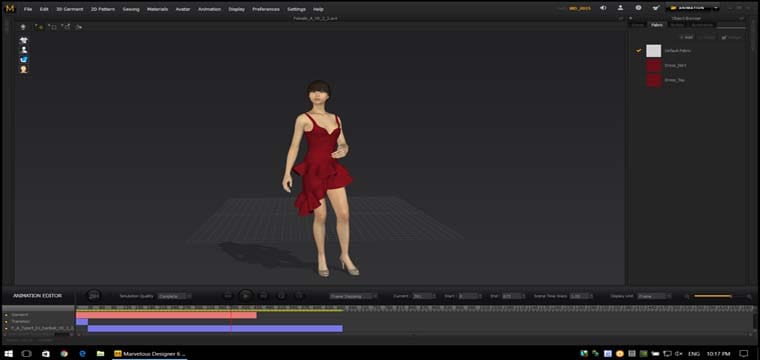Select the yellow select/move tool icon
The image size is (760, 360).
click(x=39, y=27)
